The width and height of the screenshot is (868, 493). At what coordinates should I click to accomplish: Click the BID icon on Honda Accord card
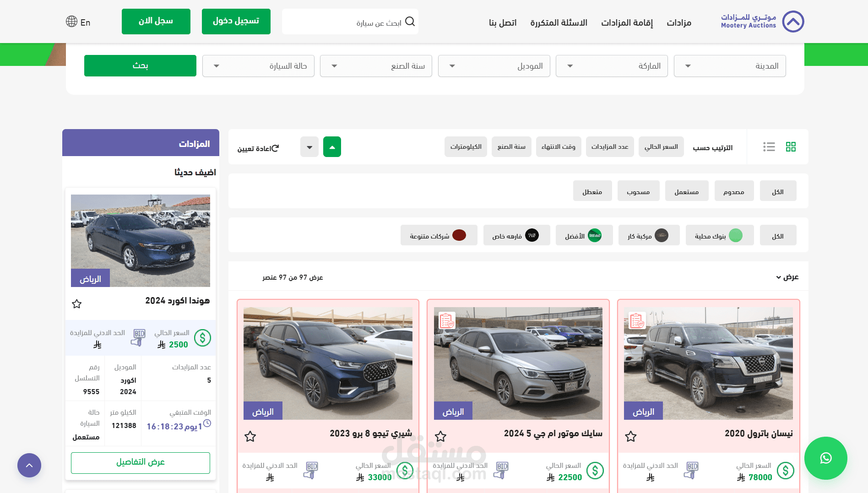click(x=138, y=337)
